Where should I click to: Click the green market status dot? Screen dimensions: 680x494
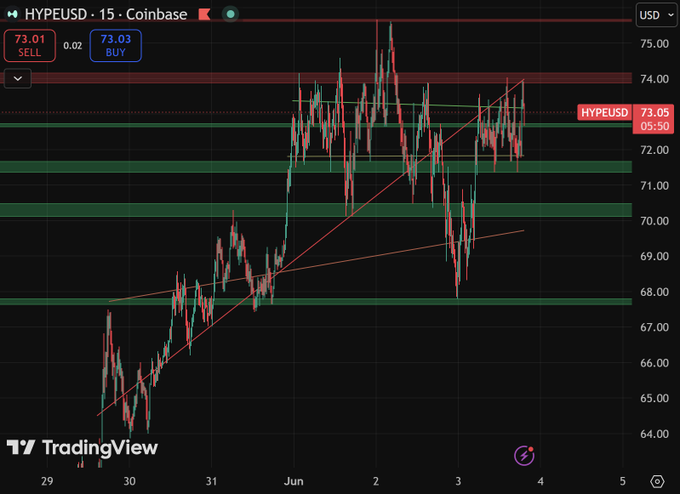pos(231,14)
